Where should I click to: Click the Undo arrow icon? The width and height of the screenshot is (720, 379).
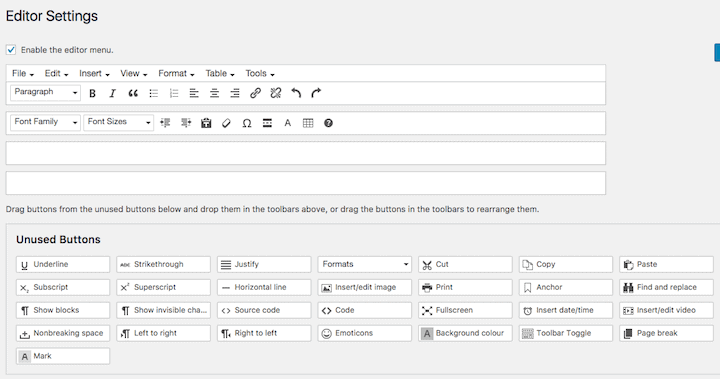tap(296, 93)
